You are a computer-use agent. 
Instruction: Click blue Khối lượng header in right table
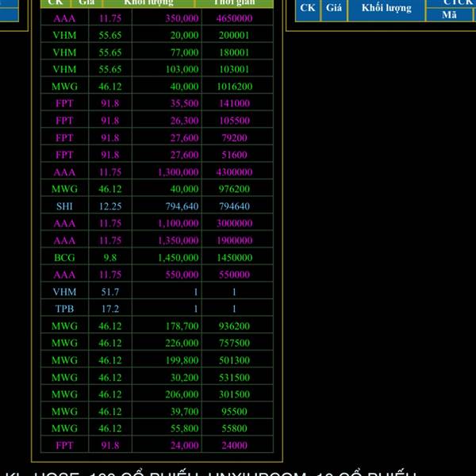(386, 8)
